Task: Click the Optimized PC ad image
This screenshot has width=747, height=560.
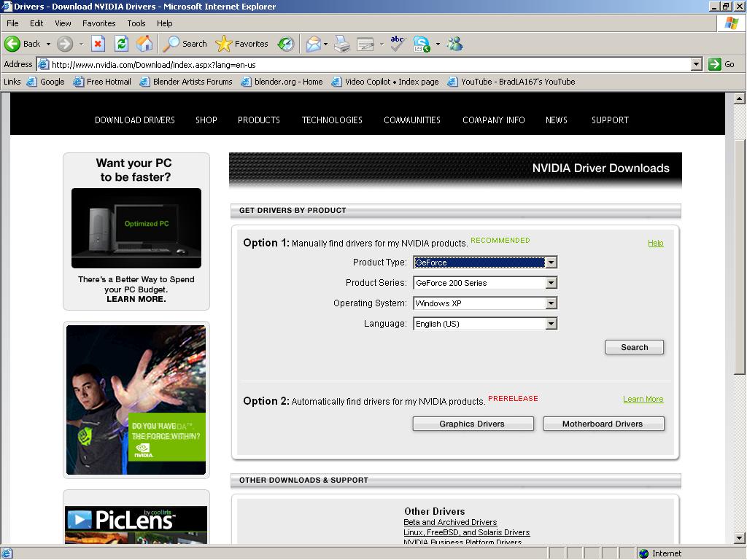Action: point(136,228)
